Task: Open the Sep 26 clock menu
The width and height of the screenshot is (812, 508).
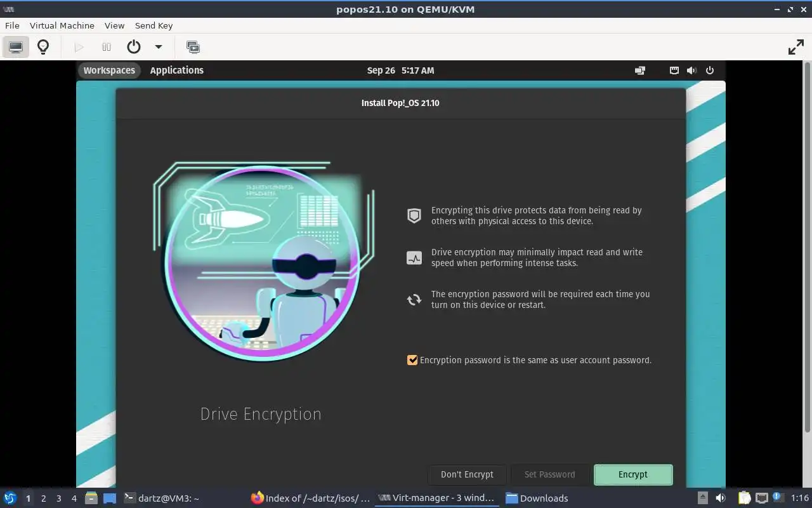Action: [400, 70]
